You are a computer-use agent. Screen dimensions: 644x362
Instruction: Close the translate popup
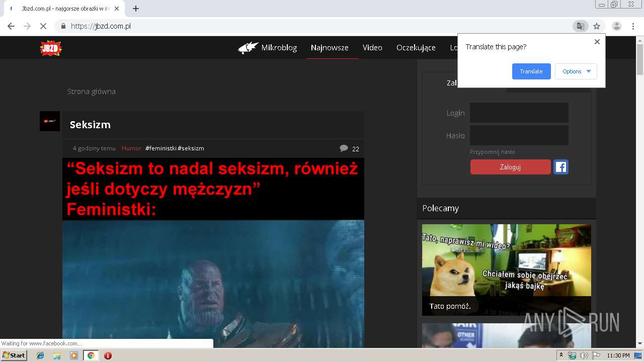[597, 42]
